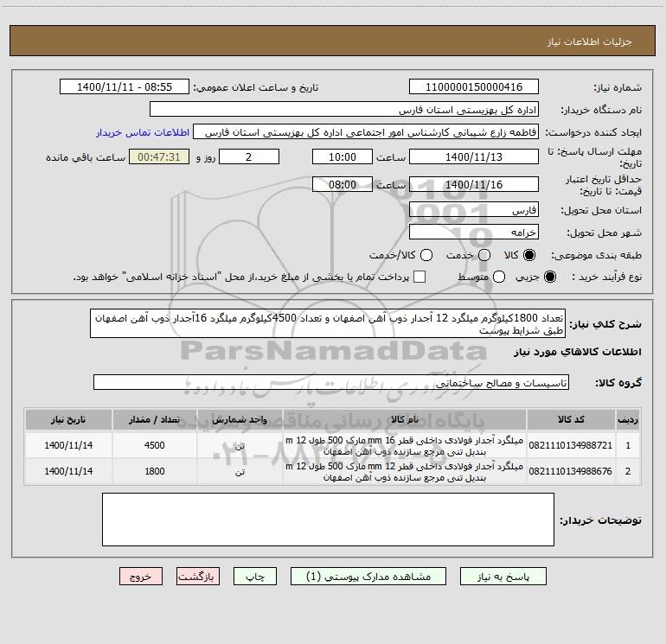Click the quantity cell 4500
The image size is (666, 644).
154,445
